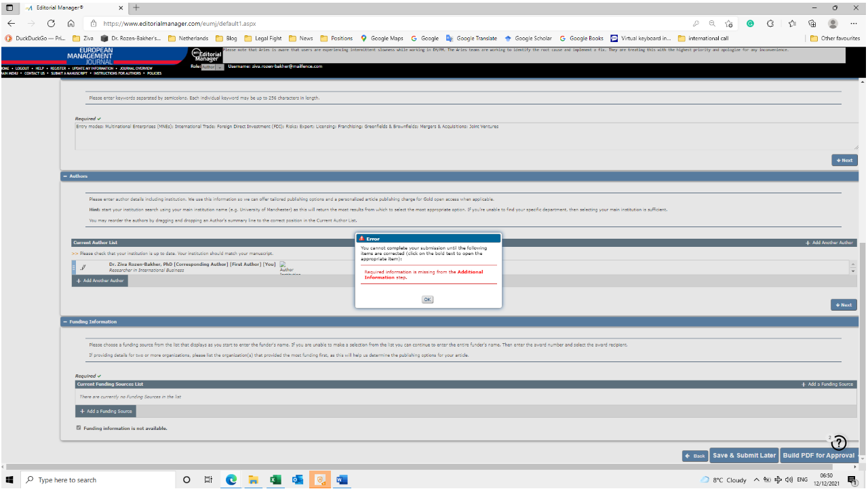Image resolution: width=868 pixels, height=491 pixels.
Task: Click Save & Submit Later button
Action: tap(744, 456)
